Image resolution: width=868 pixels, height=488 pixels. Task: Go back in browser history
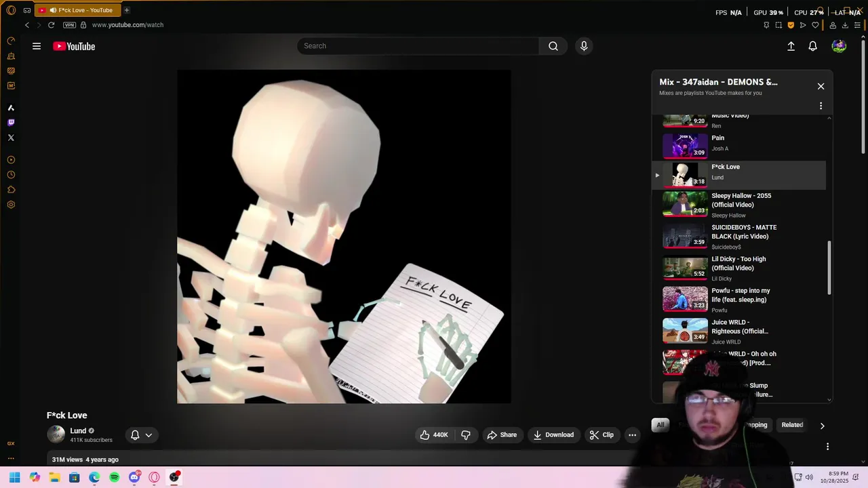point(27,25)
